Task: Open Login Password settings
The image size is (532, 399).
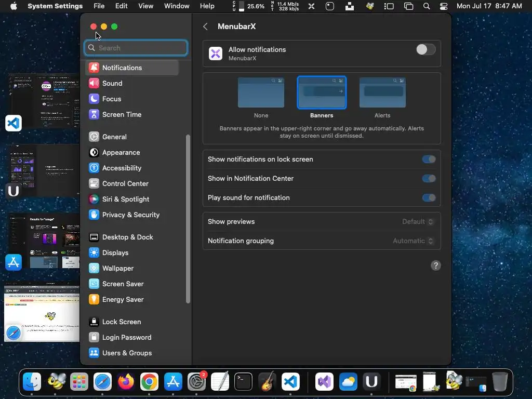Action: [x=132, y=338]
